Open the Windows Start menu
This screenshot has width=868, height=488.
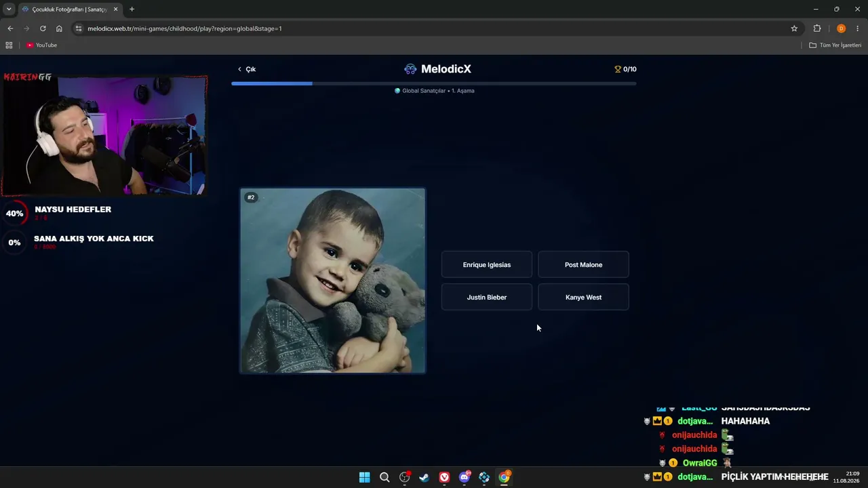[364, 477]
